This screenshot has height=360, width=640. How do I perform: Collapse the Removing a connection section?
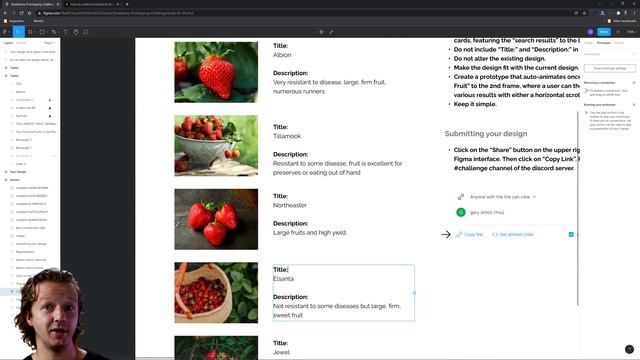pos(634,83)
